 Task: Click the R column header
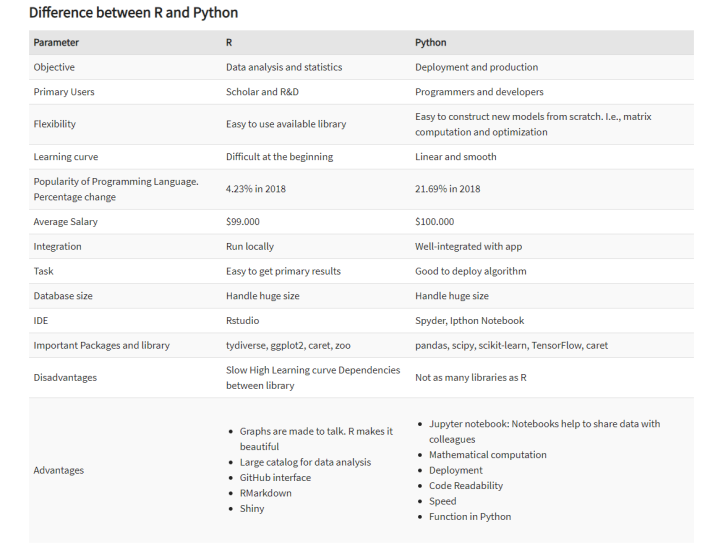pos(229,43)
